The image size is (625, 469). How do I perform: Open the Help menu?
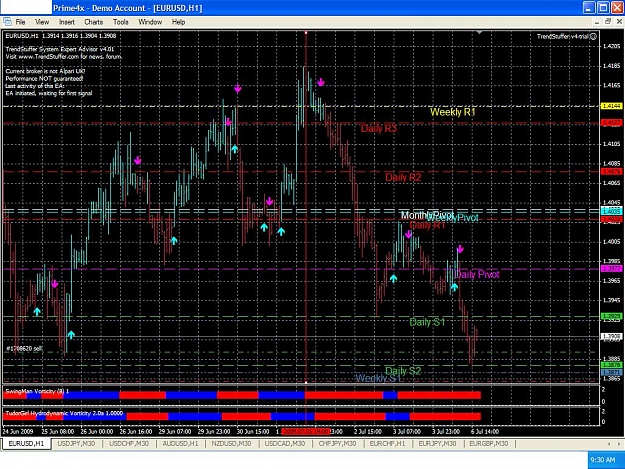(x=178, y=22)
